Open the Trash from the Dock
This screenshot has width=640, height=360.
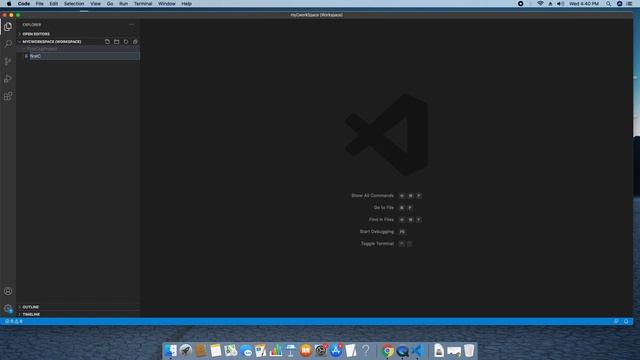pos(469,351)
